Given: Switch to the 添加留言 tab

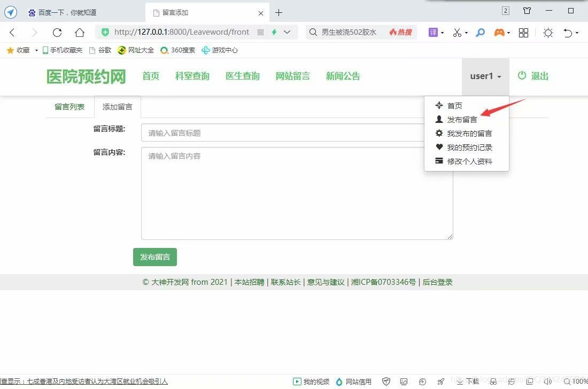Looking at the screenshot, I should click(x=118, y=107).
